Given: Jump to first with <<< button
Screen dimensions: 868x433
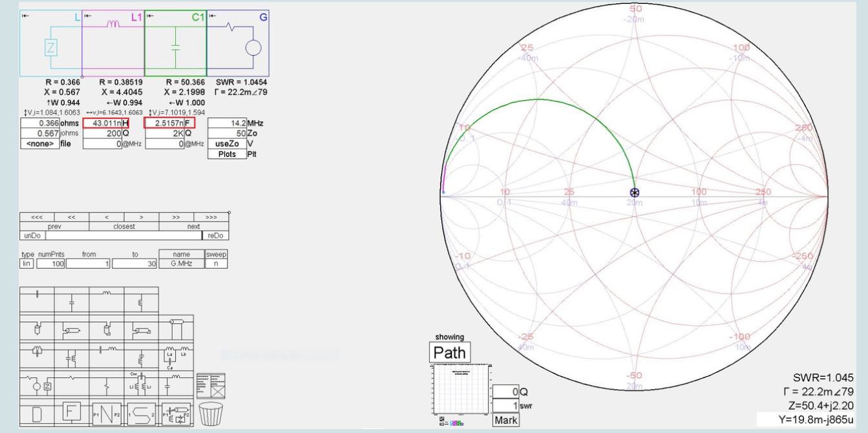Looking at the screenshot, I should (37, 217).
